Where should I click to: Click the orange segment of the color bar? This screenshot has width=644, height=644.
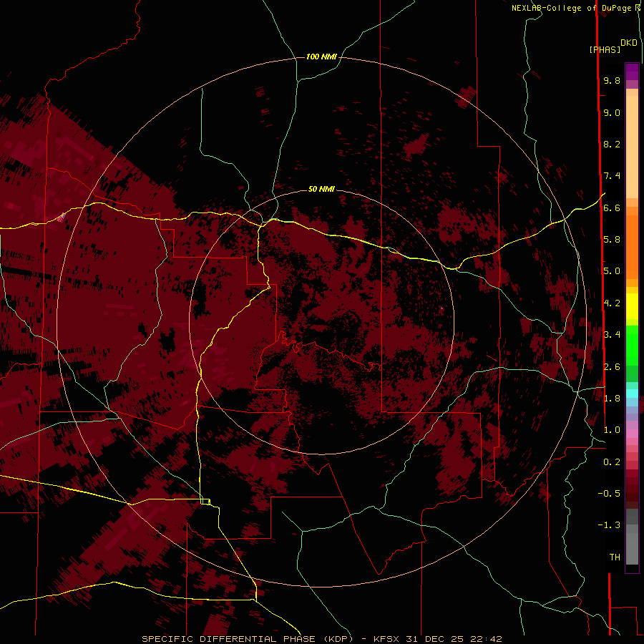coord(632,246)
